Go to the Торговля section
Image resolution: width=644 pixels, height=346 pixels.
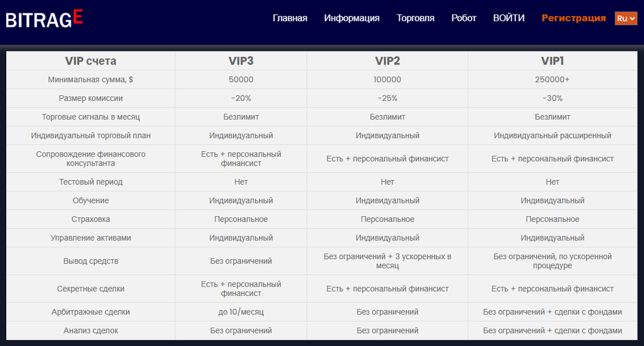click(415, 18)
